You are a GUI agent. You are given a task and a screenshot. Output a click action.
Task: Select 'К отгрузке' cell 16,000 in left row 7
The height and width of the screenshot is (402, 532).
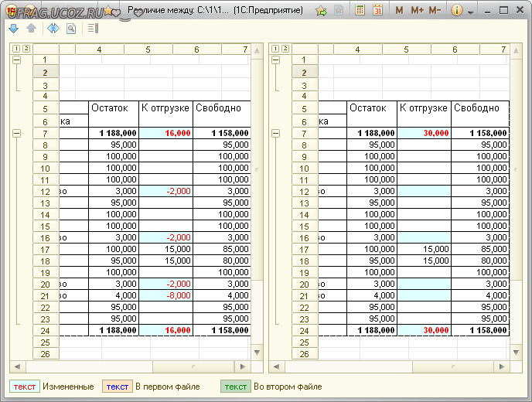[165, 133]
